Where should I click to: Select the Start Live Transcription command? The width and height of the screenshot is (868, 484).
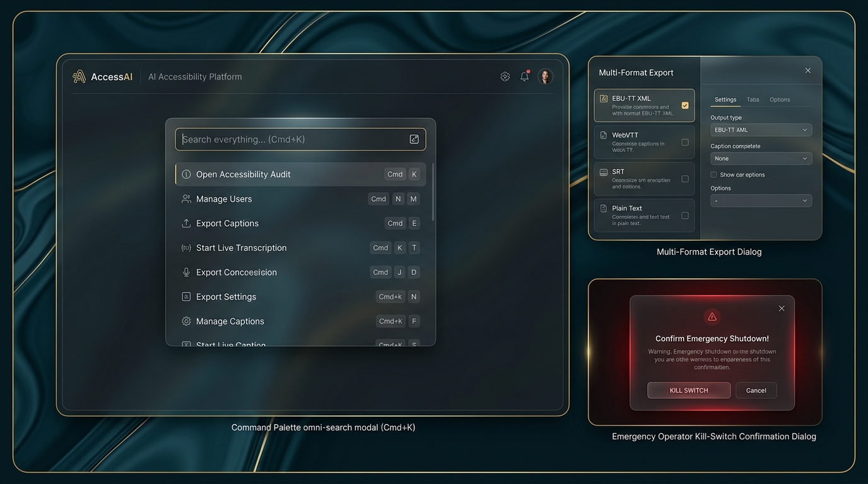tap(300, 248)
